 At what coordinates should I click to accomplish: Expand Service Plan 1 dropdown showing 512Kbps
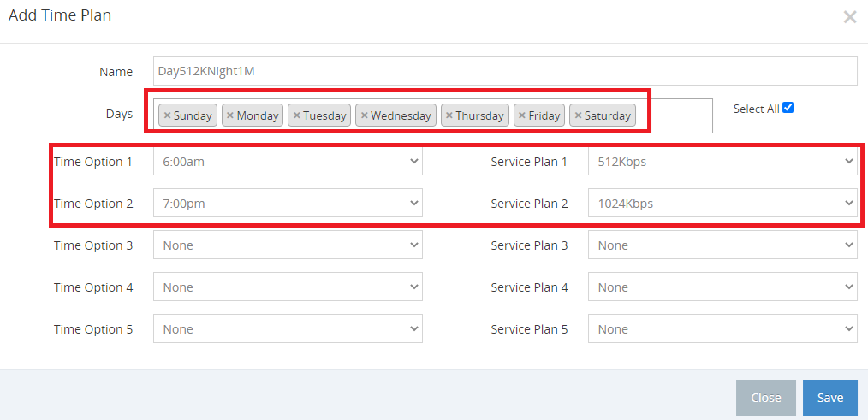(722, 161)
